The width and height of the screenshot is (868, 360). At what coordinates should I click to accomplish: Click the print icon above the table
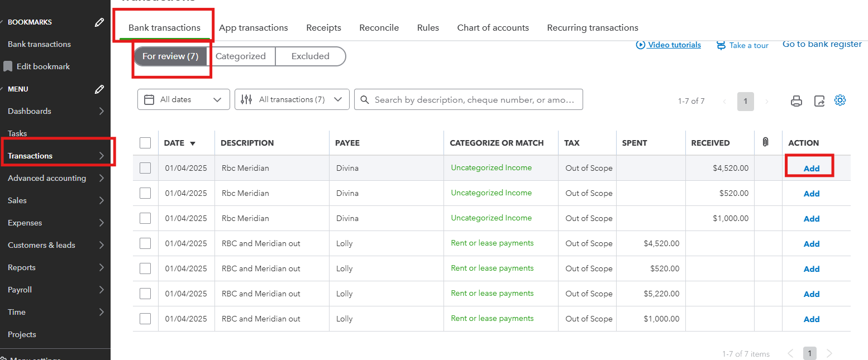tap(797, 101)
